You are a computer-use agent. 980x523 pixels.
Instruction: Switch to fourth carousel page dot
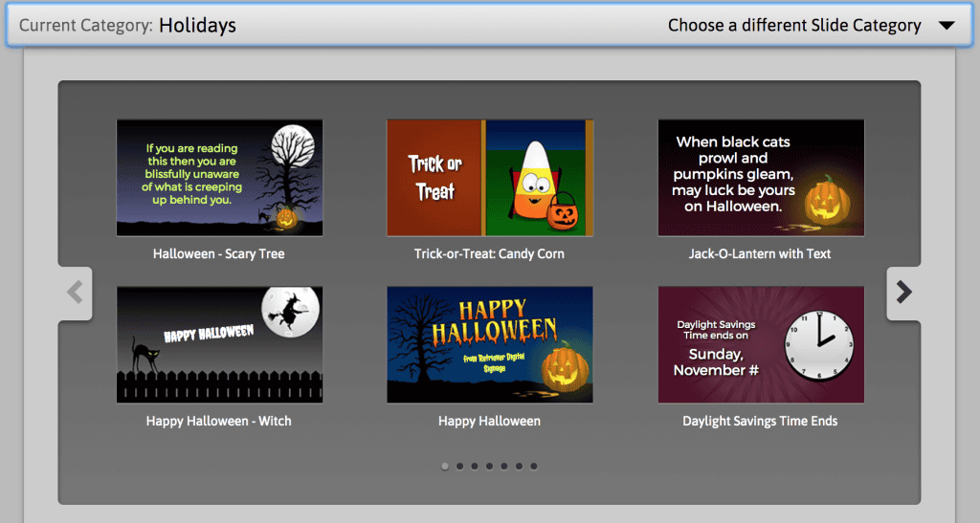(x=489, y=467)
